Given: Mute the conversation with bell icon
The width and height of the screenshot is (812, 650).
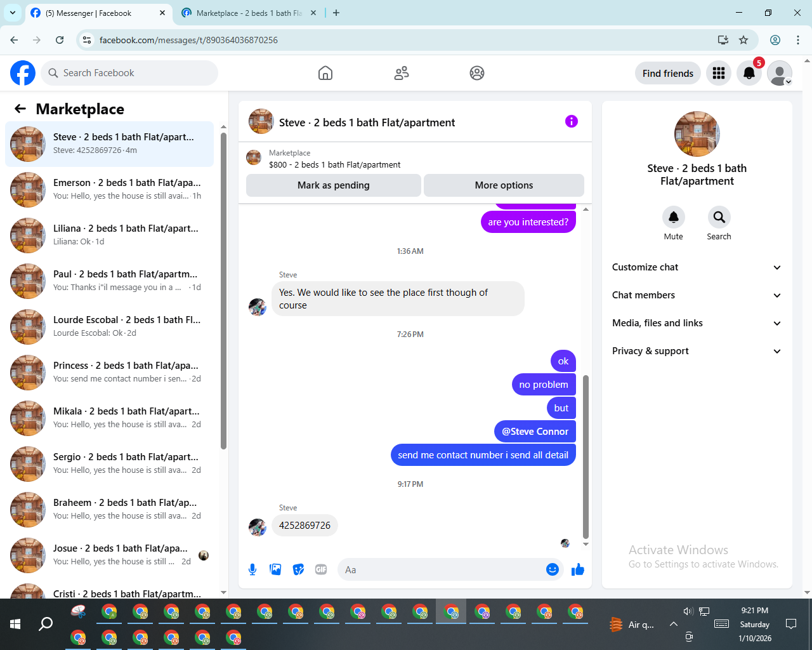Looking at the screenshot, I should tap(674, 217).
